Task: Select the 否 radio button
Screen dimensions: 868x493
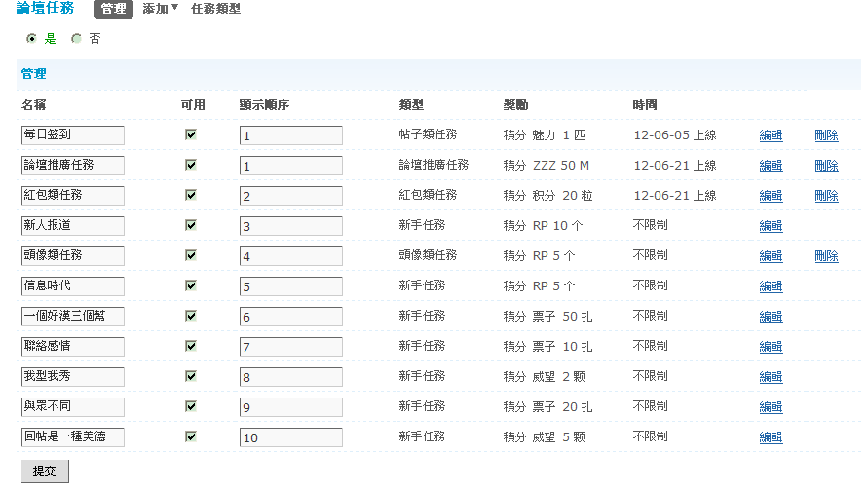Action: point(76,38)
